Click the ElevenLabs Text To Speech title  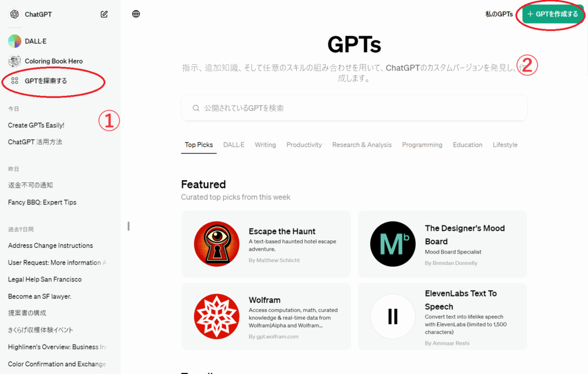tap(461, 300)
